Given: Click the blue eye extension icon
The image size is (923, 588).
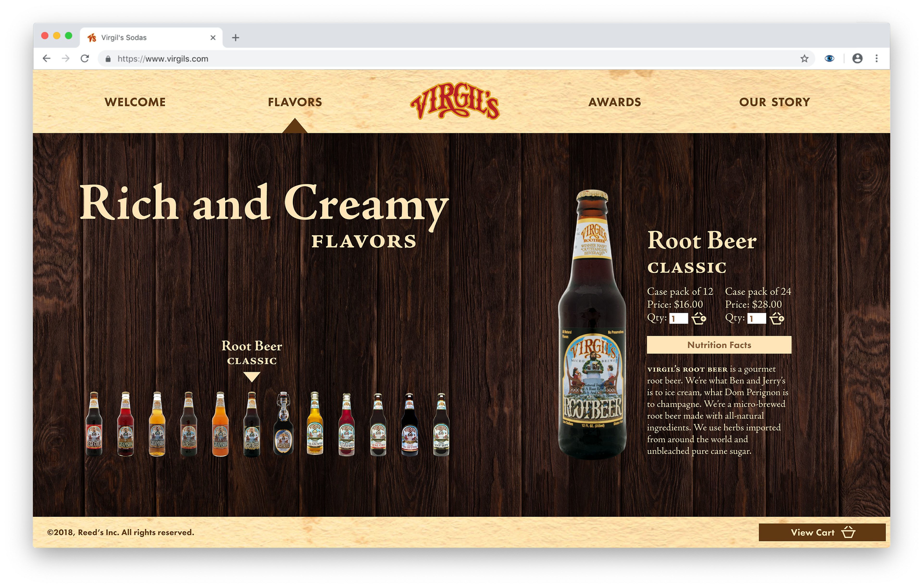Looking at the screenshot, I should coord(829,59).
